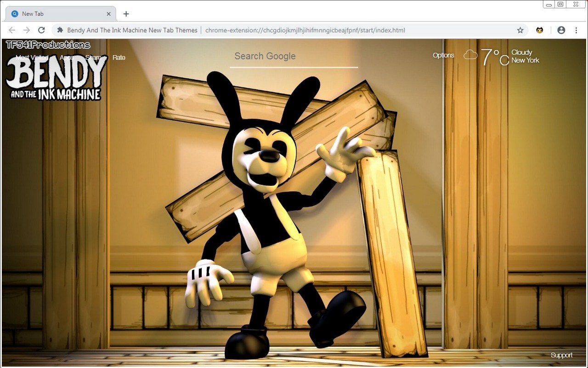Open the Options link

point(443,55)
